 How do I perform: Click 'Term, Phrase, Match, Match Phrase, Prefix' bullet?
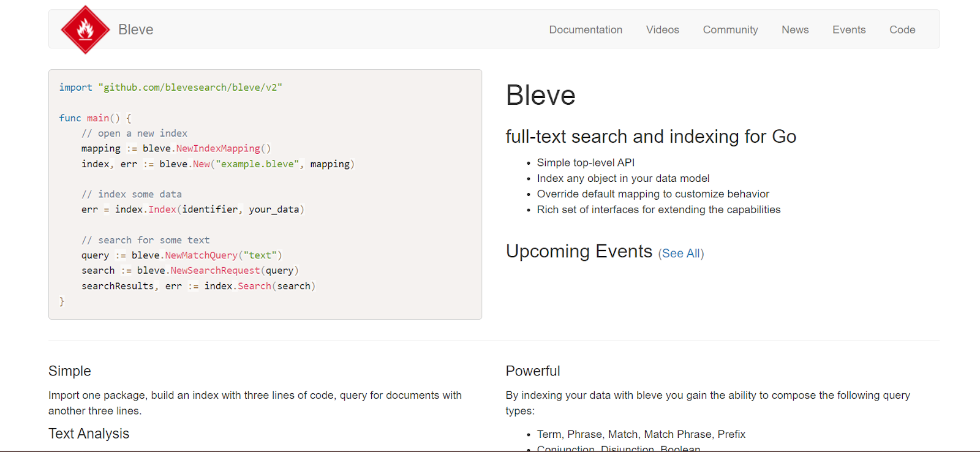pyautogui.click(x=641, y=434)
